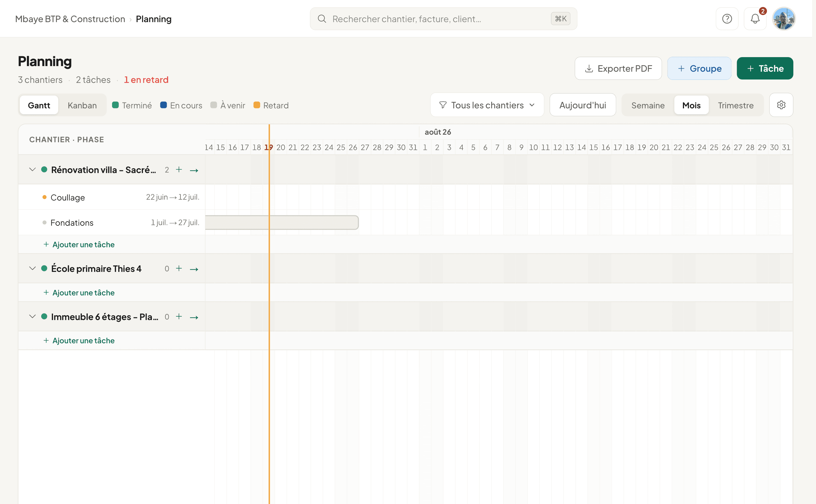Open Tous les chantiers filter dropdown
The height and width of the screenshot is (504, 816).
pos(487,105)
